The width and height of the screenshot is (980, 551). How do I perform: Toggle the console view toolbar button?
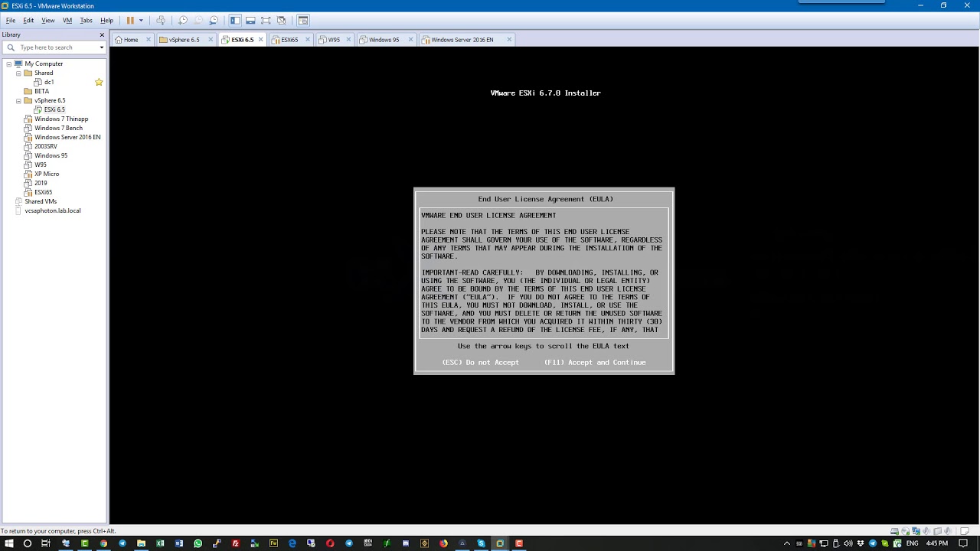tap(303, 21)
